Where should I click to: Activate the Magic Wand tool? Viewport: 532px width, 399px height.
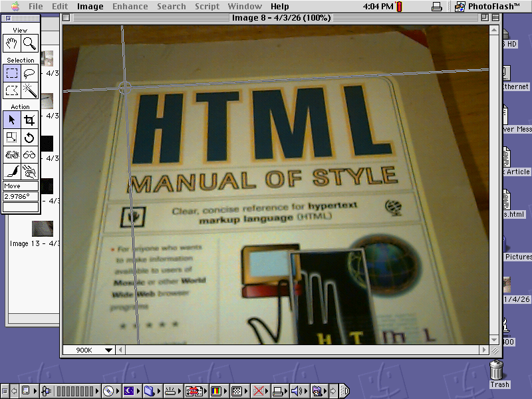point(29,90)
